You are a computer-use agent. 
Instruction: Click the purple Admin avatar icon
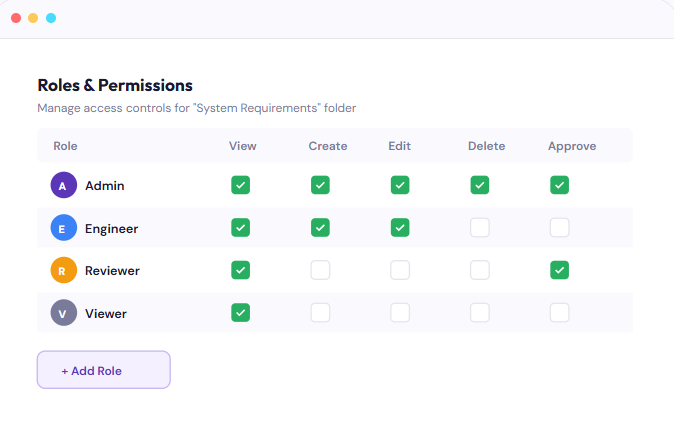[x=63, y=185]
